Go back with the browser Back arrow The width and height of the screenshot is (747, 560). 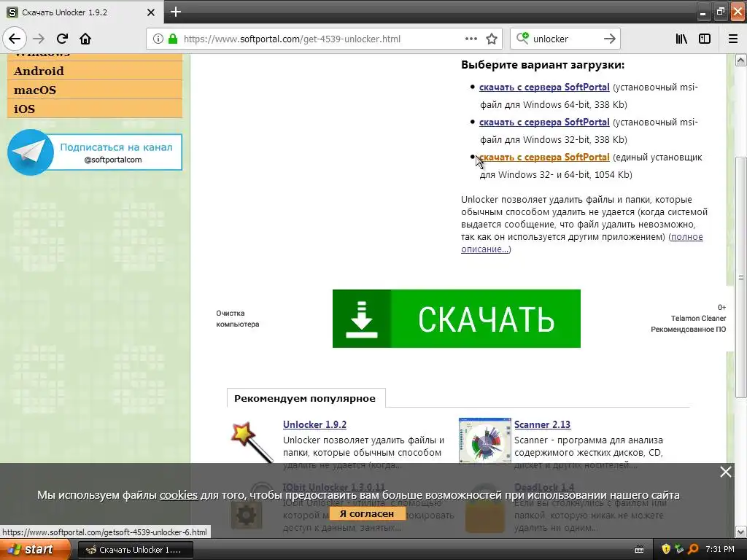pyautogui.click(x=15, y=39)
